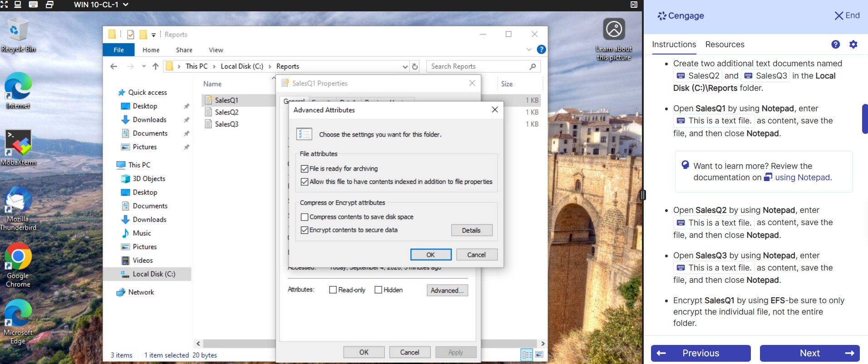Screen dimensions: 868x364
Task: Open the Microsoft Edge desktop shortcut
Action: pos(18,322)
